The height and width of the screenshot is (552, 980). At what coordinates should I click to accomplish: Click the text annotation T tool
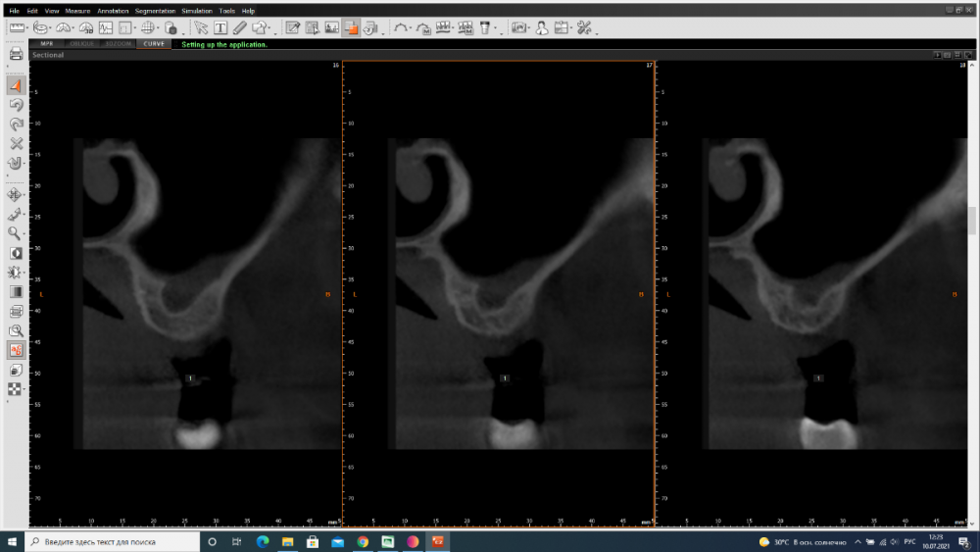pyautogui.click(x=220, y=27)
